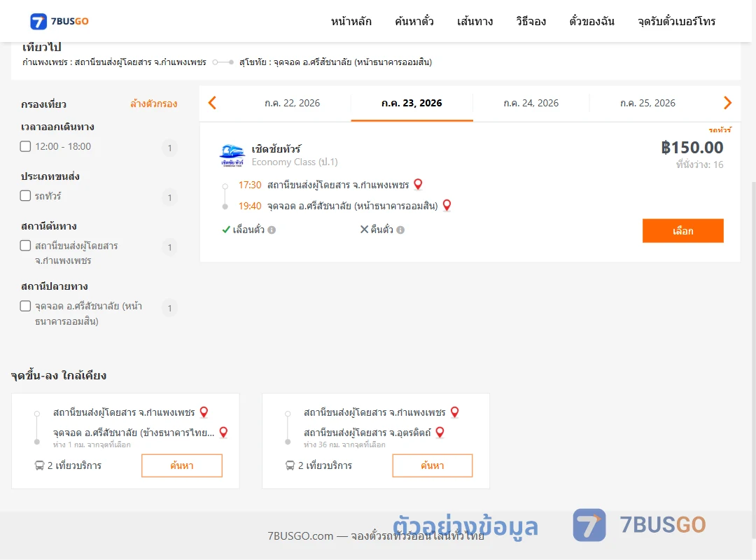This screenshot has height=560, width=756.
Task: Click the เชิดชัยทัวร์ operator name
Action: tap(276, 149)
